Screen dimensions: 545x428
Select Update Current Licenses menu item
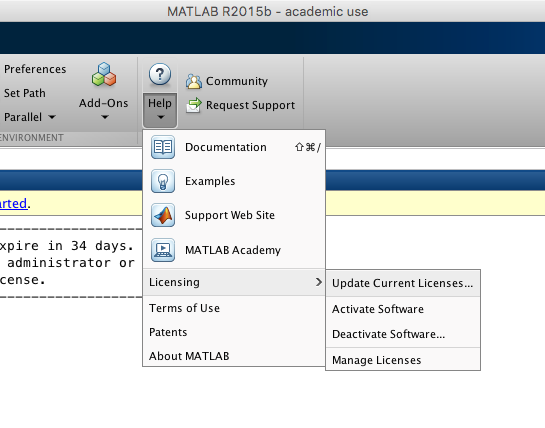403,283
